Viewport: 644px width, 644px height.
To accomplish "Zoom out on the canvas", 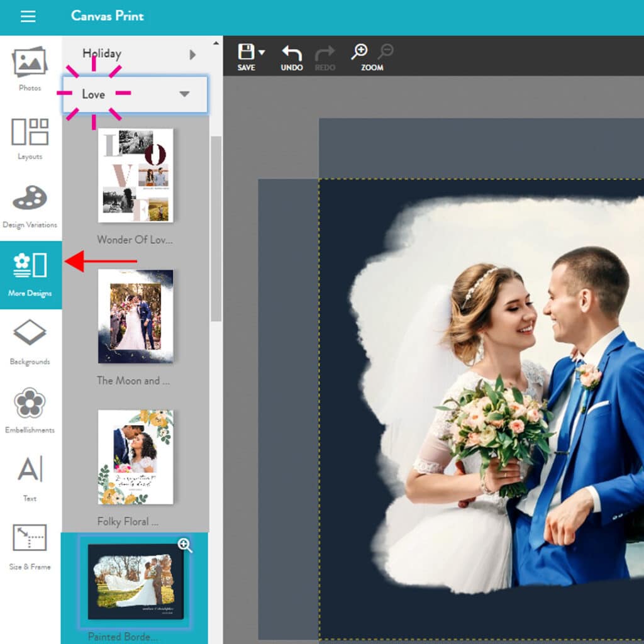I will tap(386, 52).
